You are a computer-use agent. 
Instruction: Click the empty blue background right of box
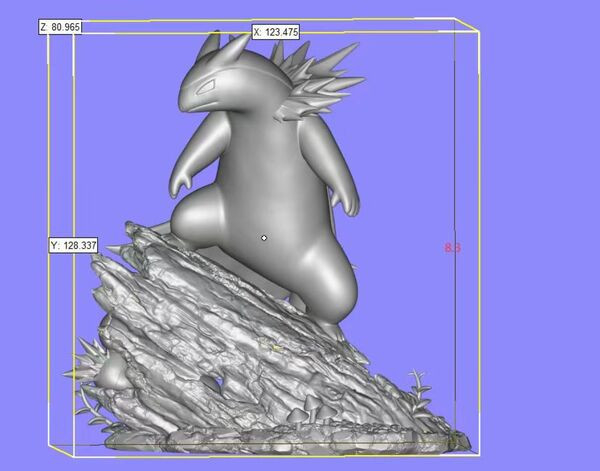[540, 250]
